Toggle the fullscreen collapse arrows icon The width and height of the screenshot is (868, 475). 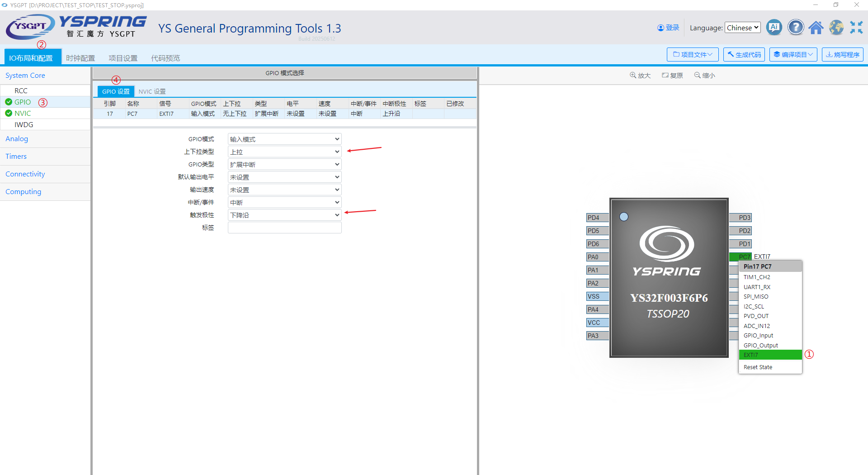(x=856, y=28)
